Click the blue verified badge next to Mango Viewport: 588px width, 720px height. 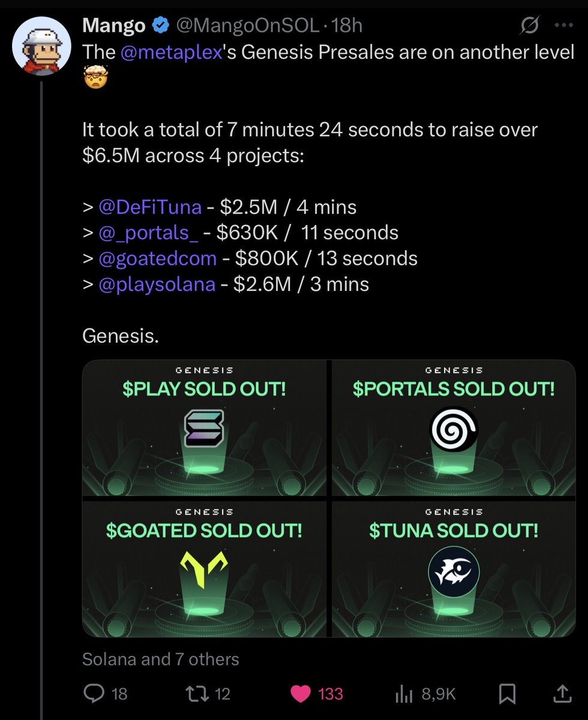[160, 26]
